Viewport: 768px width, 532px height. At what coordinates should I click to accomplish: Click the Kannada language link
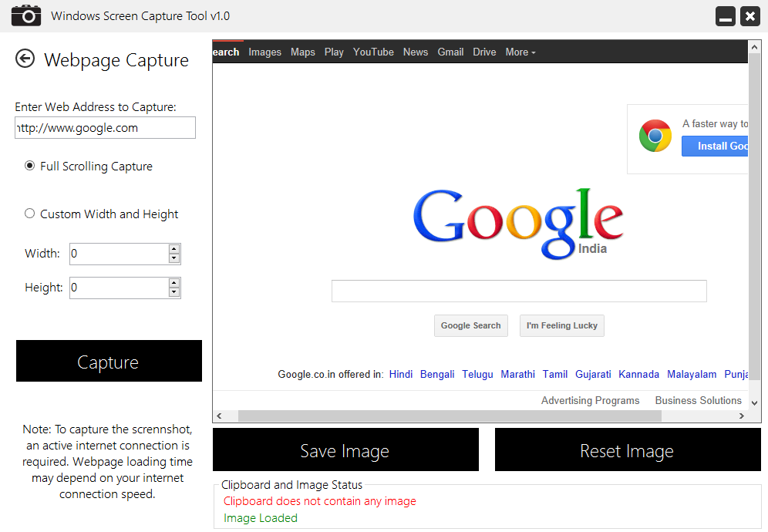coord(638,374)
